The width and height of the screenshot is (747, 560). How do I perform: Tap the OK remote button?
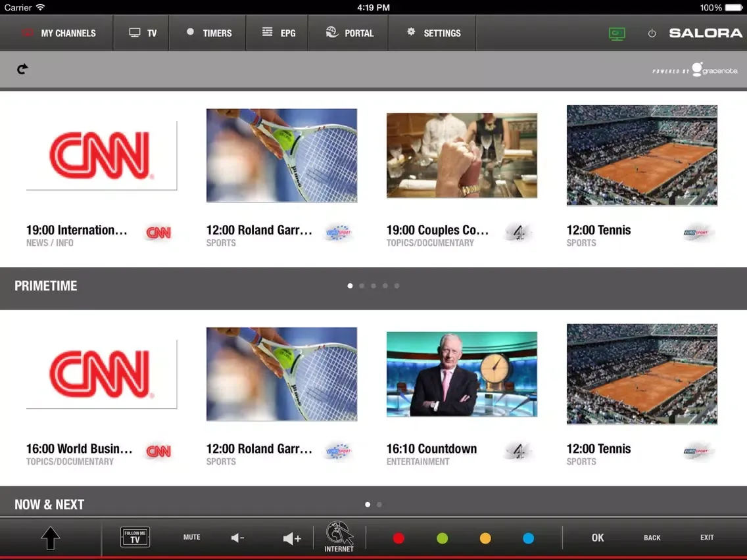(x=598, y=538)
